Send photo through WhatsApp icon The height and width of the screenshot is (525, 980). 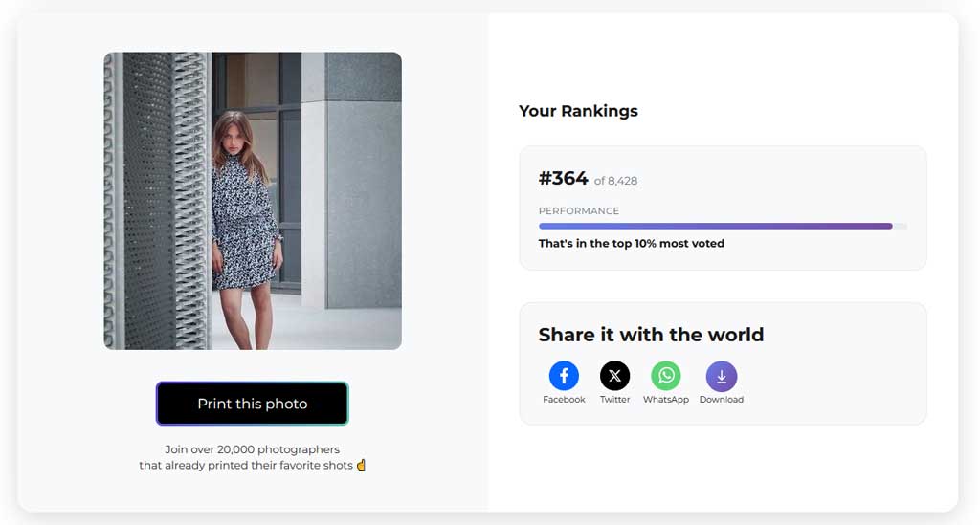(666, 376)
